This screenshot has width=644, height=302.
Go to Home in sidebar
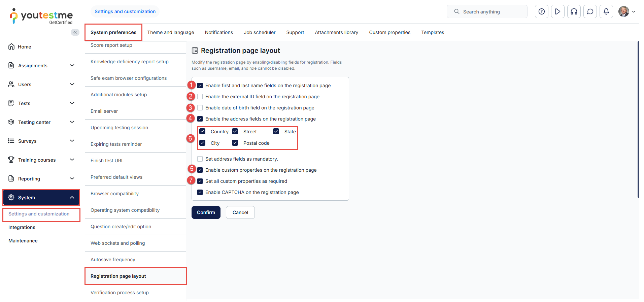click(24, 47)
